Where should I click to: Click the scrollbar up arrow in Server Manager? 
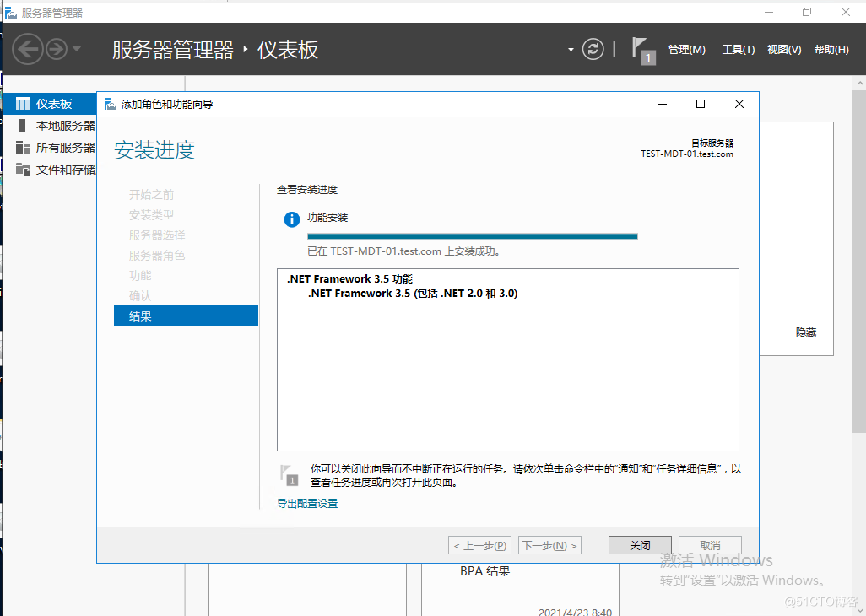(859, 84)
